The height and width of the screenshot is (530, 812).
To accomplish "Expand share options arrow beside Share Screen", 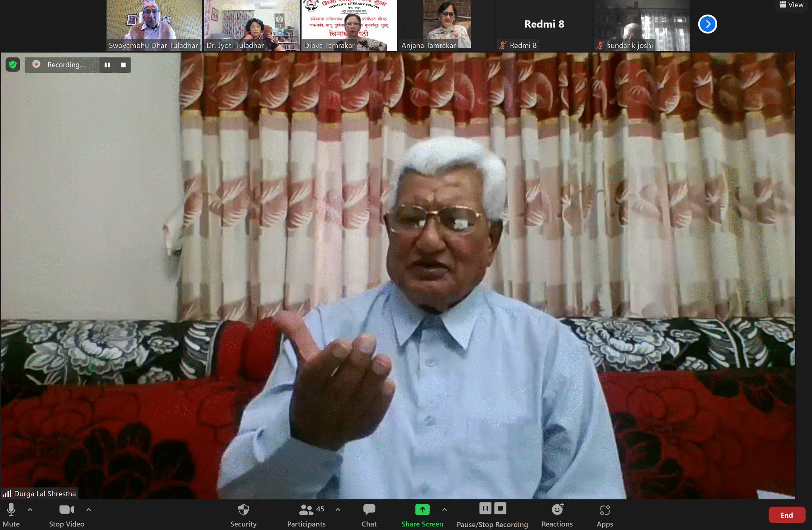I will [444, 510].
